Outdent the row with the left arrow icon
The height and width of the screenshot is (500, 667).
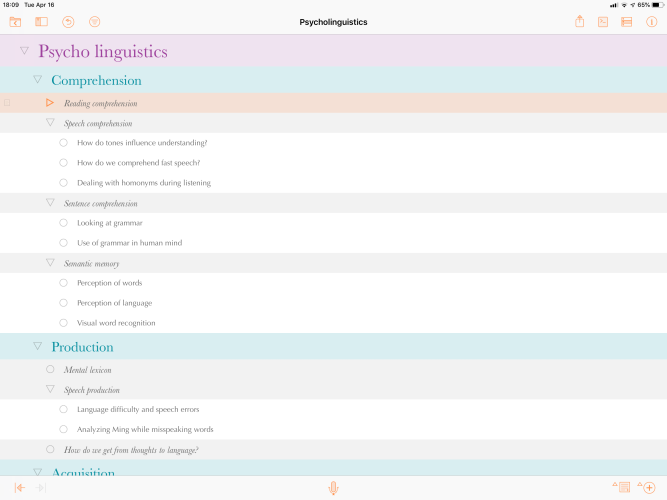pyautogui.click(x=20, y=488)
